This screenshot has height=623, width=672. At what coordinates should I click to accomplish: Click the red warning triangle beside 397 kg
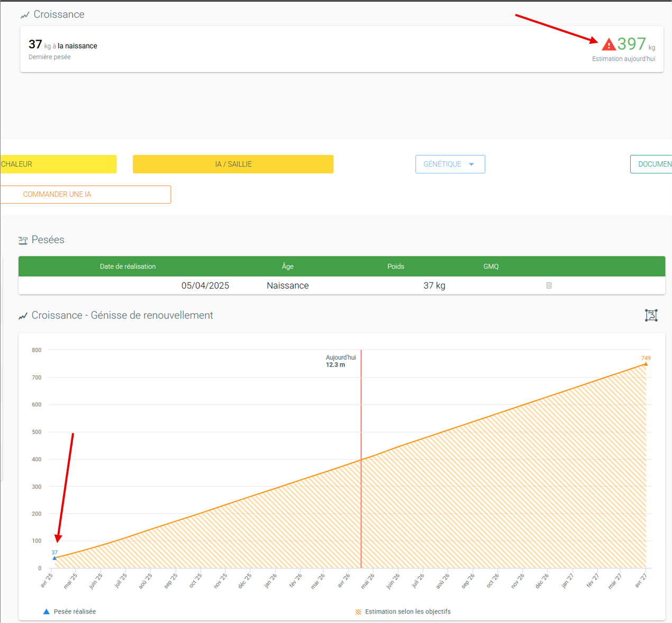(609, 44)
